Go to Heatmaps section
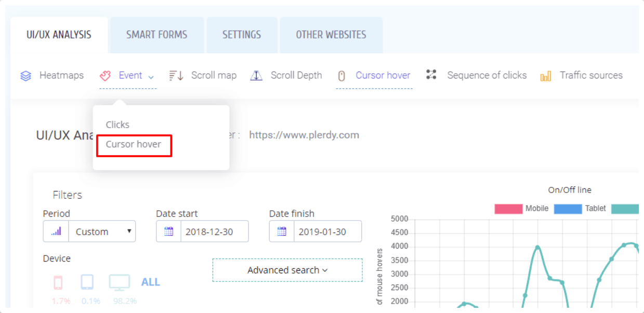644x313 pixels. tap(61, 75)
